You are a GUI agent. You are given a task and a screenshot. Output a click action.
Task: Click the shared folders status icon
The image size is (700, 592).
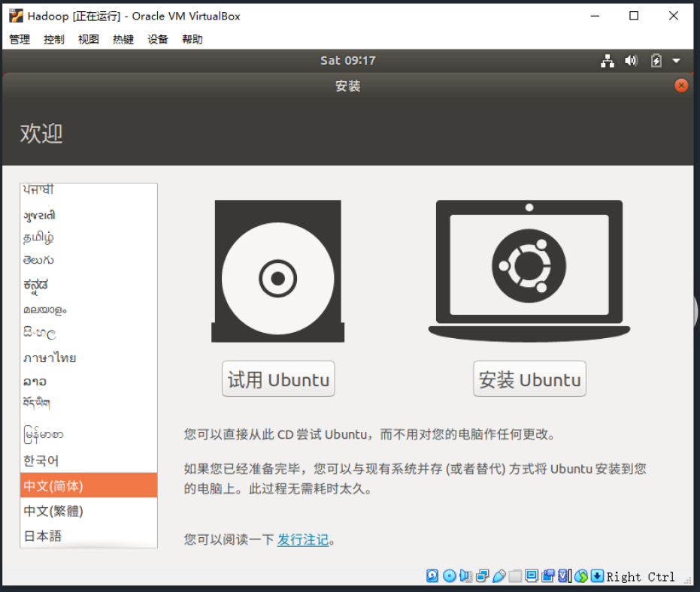coord(515,576)
